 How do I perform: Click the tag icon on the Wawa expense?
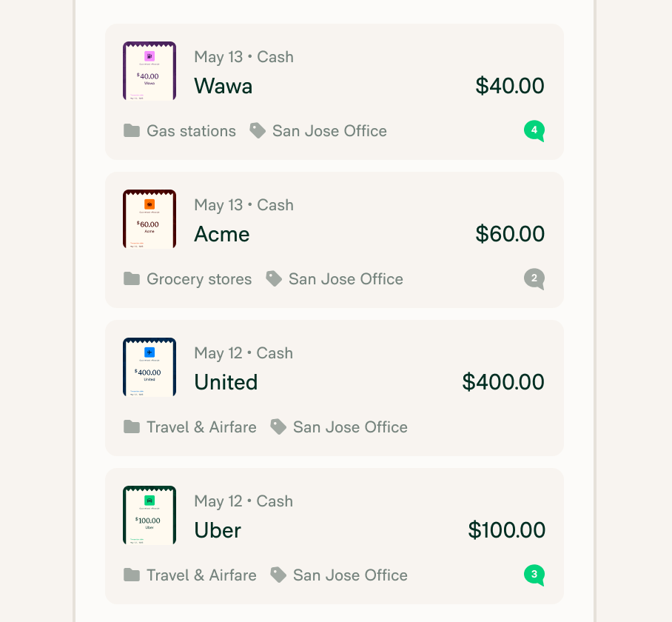click(x=258, y=131)
